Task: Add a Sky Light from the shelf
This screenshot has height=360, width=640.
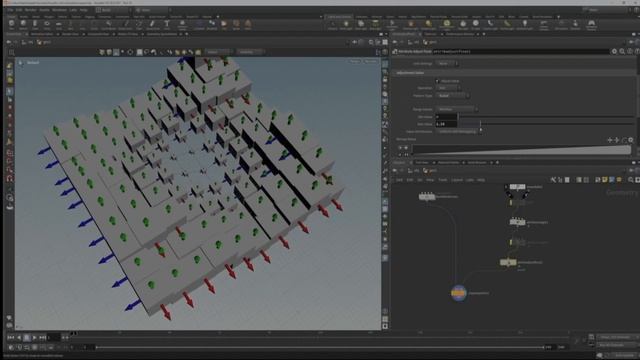Action: click(462, 24)
